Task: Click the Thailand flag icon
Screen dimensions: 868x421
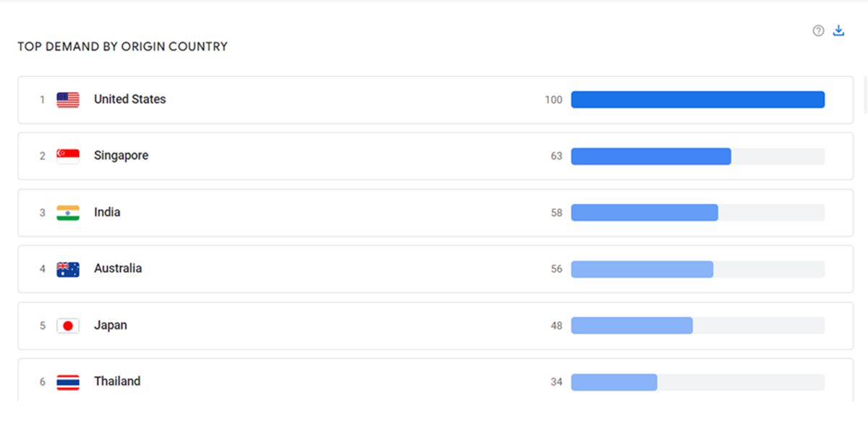Action: click(x=68, y=382)
